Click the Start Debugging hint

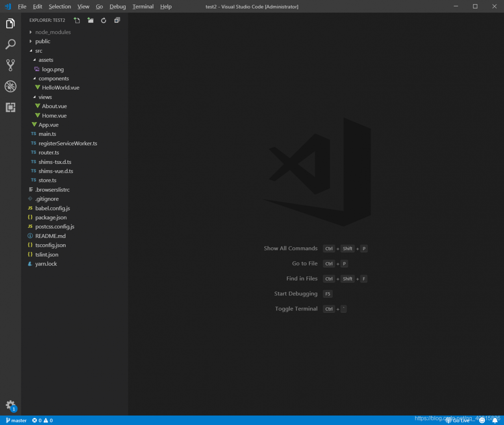point(296,294)
